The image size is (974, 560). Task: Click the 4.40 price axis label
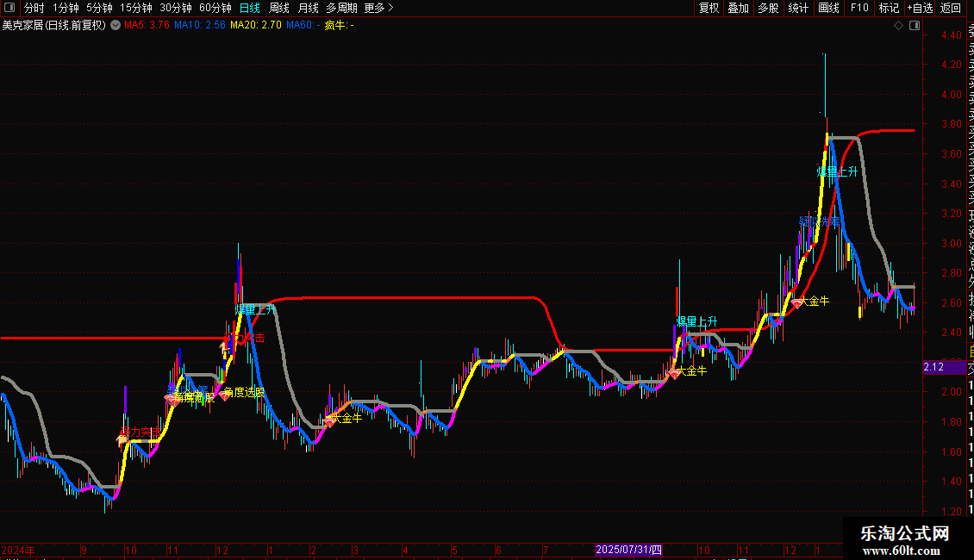pyautogui.click(x=951, y=34)
